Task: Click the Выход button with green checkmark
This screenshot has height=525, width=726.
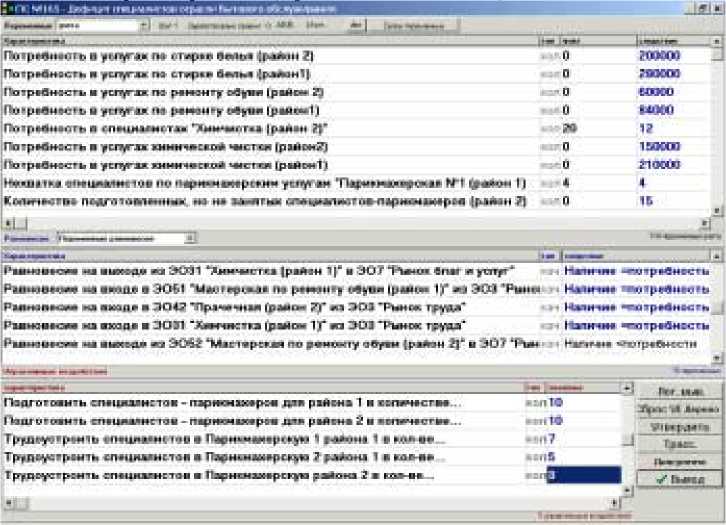Action: 679,480
